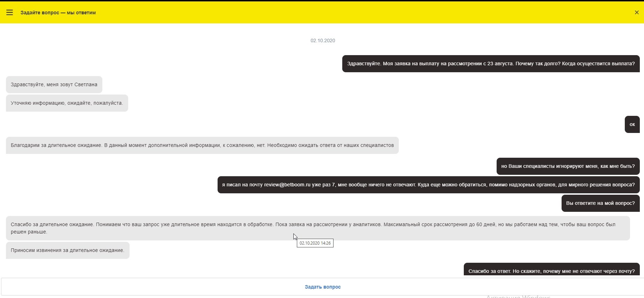
Task: Click the review@betboom.ru email address in the message
Action: tap(287, 185)
